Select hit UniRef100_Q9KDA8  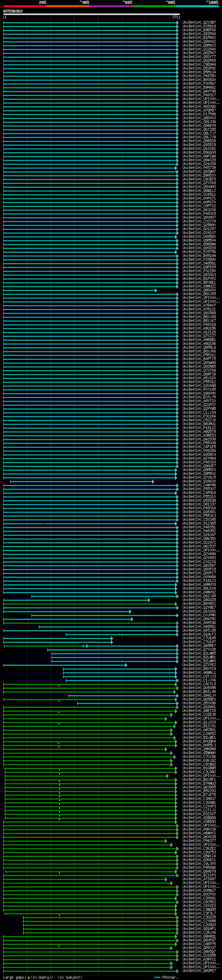[199, 749]
